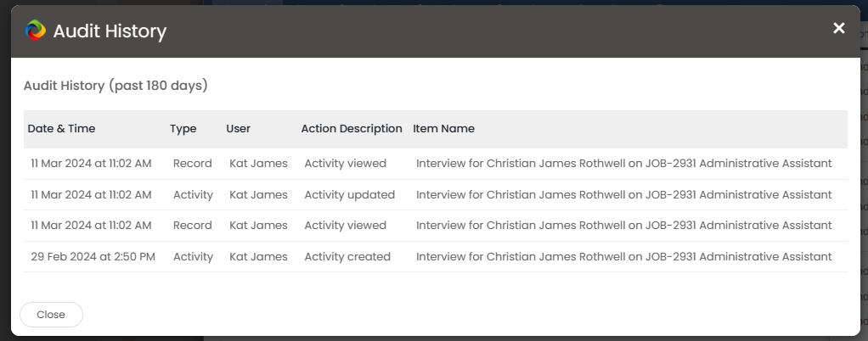Click Kat James in the Activity updated row
Screen dimensions: 868x341
[x=258, y=194]
